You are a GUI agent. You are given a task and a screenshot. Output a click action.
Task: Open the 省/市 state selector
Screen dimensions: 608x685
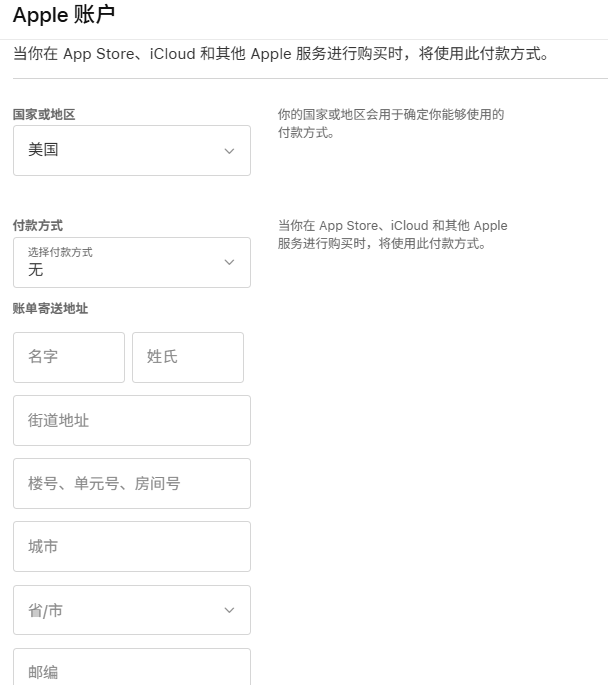pos(131,610)
